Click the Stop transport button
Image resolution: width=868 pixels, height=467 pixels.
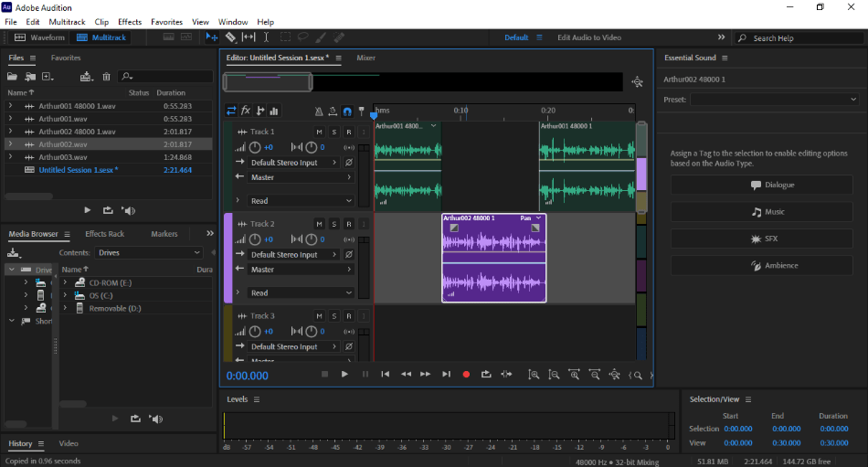point(325,375)
